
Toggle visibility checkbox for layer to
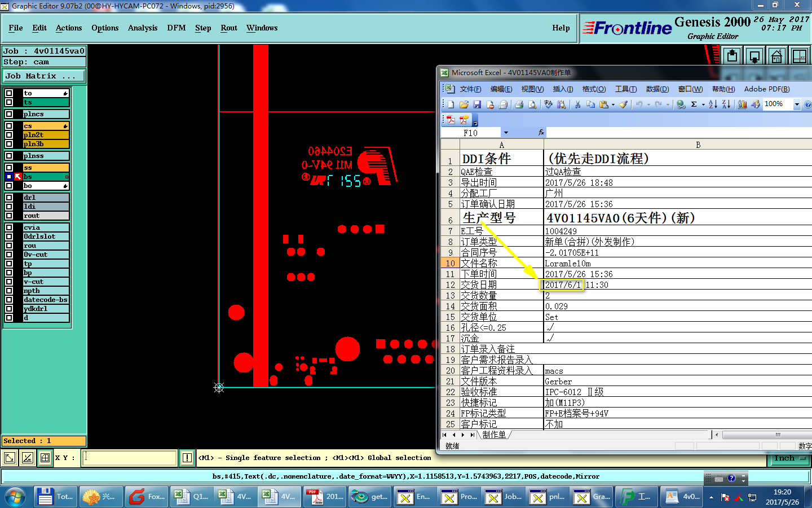9,93
